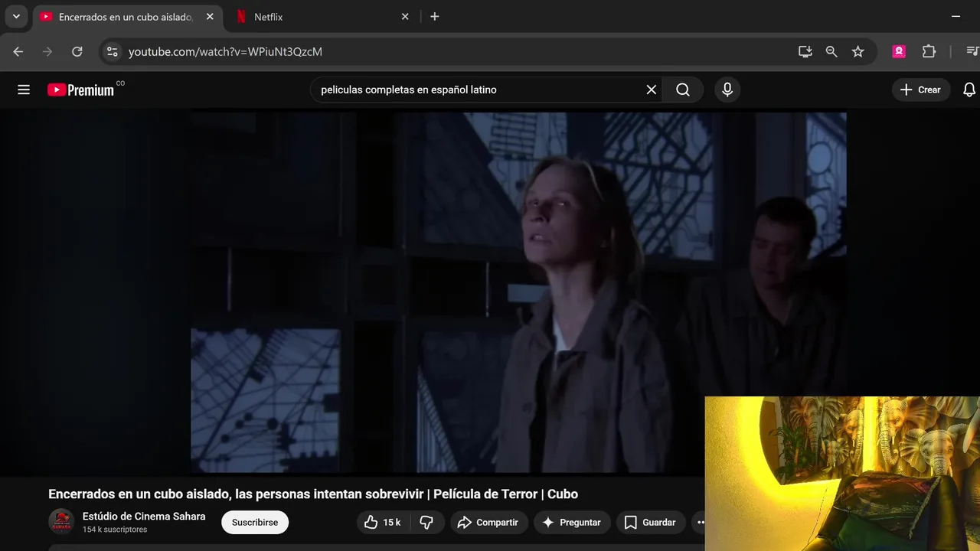The width and height of the screenshot is (980, 551).
Task: Click the main video player frame
Action: [518, 292]
